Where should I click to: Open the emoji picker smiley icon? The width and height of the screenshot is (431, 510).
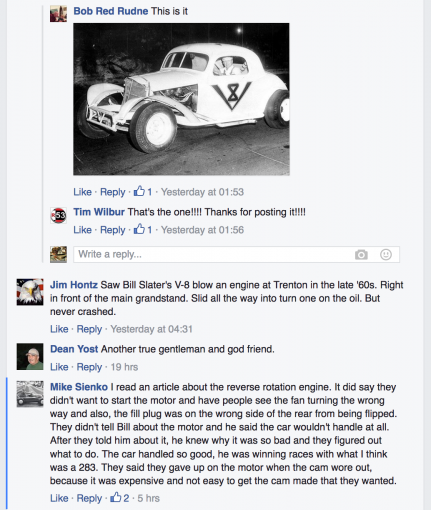pos(386,255)
